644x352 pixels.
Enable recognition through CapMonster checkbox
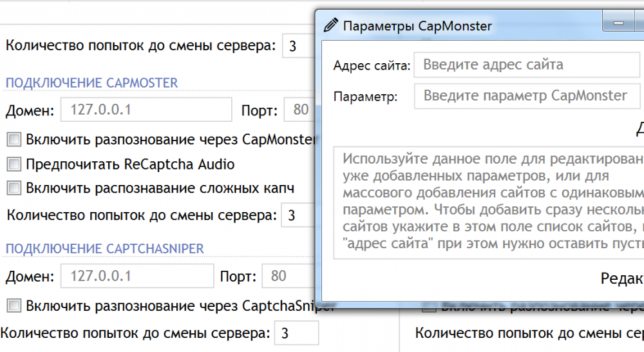click(x=14, y=139)
